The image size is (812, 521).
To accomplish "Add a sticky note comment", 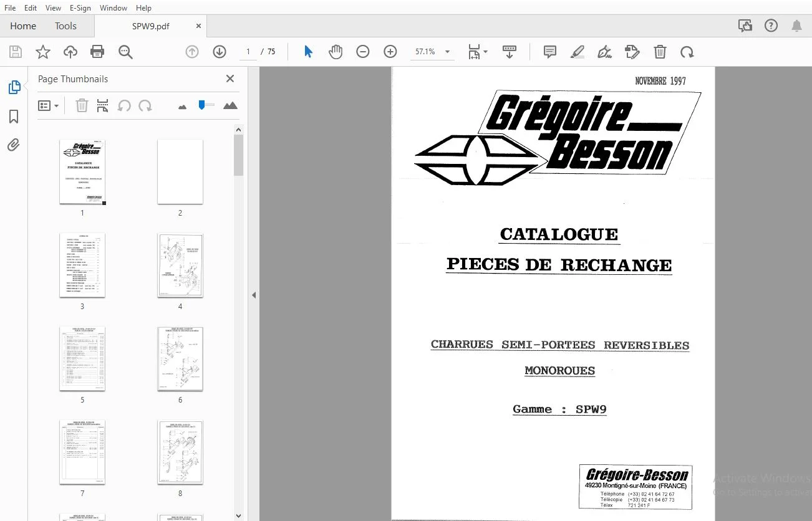I will [x=549, y=52].
